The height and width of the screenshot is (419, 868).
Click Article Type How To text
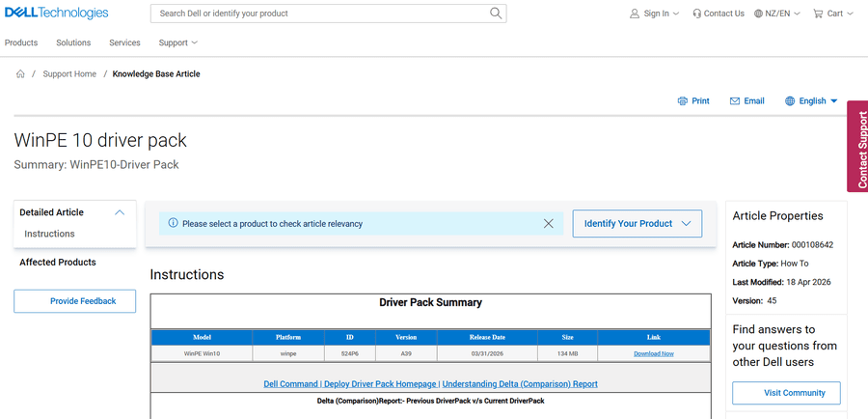tap(771, 264)
